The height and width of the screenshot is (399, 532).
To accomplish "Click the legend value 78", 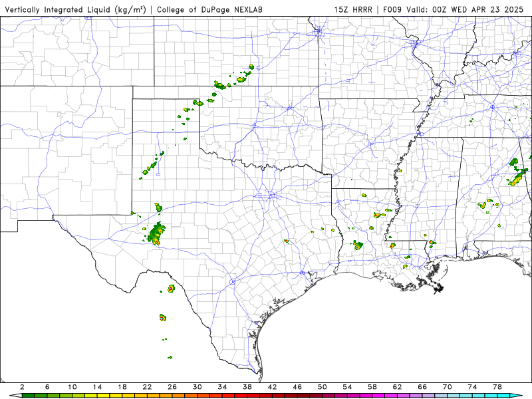I will (497, 387).
